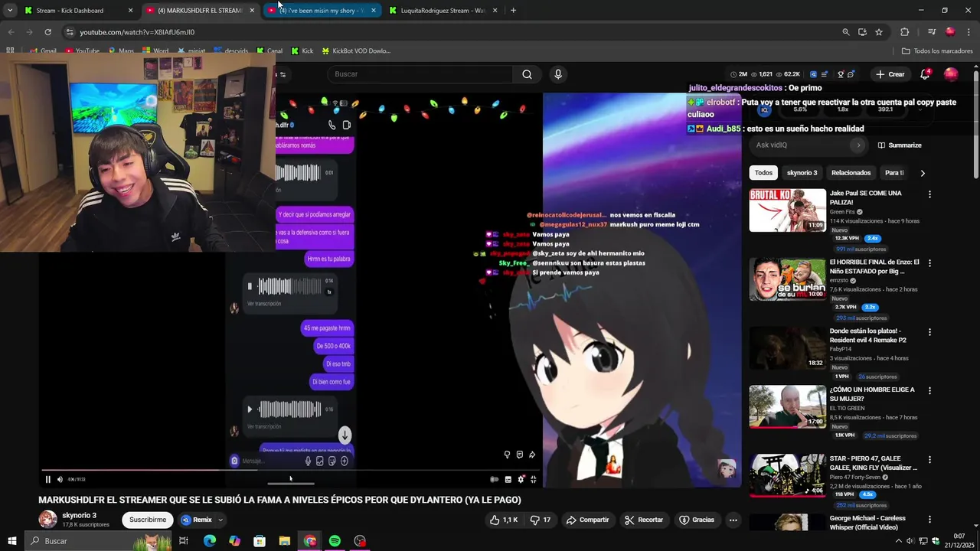Open the Crear menu
980x551 pixels.
tap(890, 74)
